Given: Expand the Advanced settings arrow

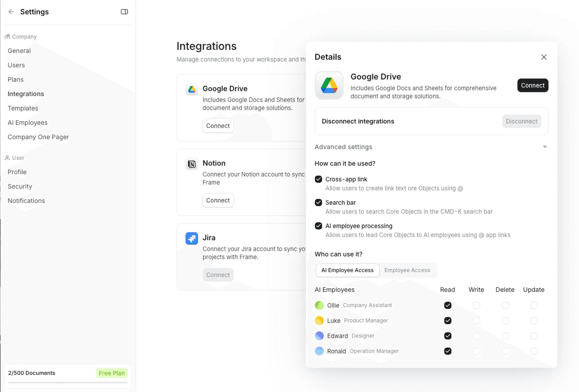Looking at the screenshot, I should click(545, 147).
